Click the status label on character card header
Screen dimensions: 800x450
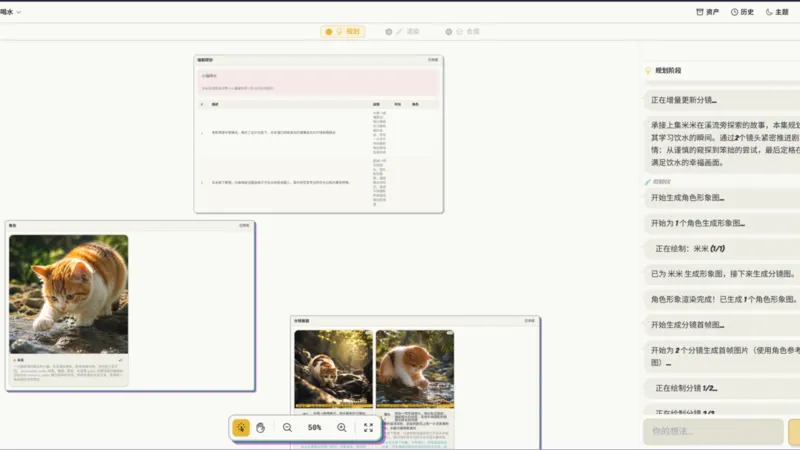coord(244,225)
